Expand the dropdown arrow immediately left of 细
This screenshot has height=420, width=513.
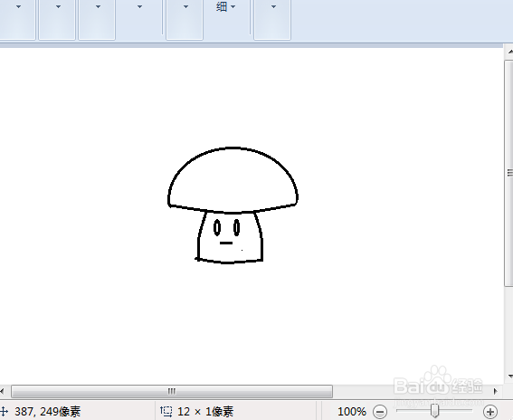point(185,6)
